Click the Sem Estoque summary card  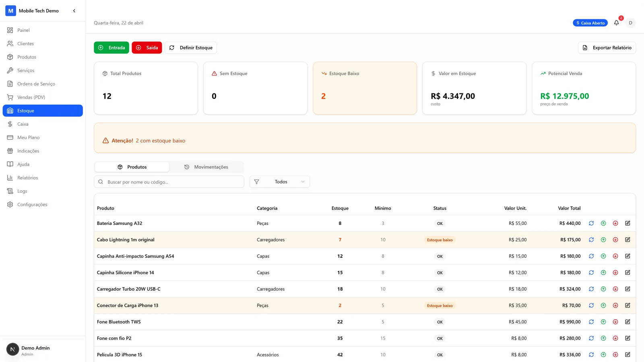coord(255,88)
